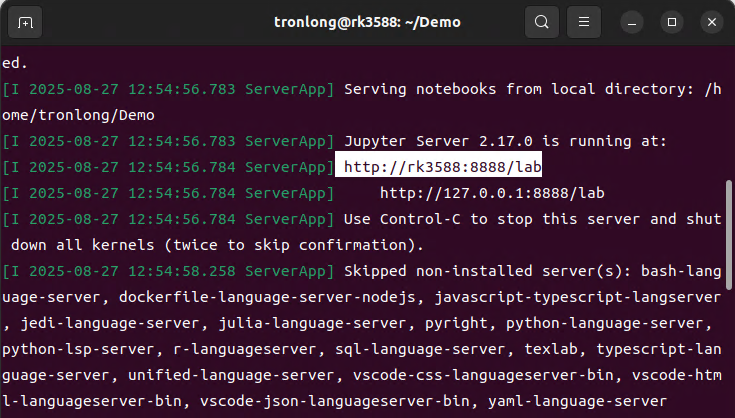Click 'dockerfile-language-server-nodejs' text
Screen dimensions: 735x418
[267, 297]
